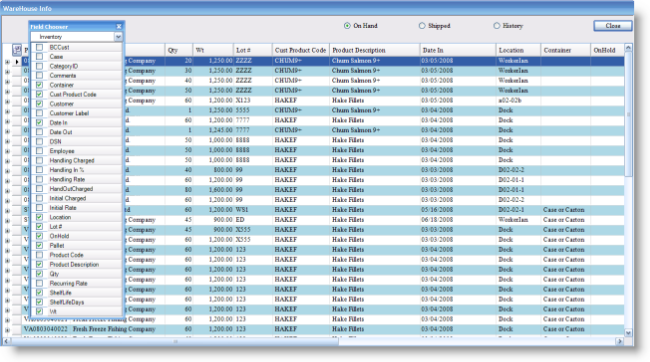Sort by the Container column header
Image resolution: width=650 pixels, height=362 pixels.
(x=565, y=50)
